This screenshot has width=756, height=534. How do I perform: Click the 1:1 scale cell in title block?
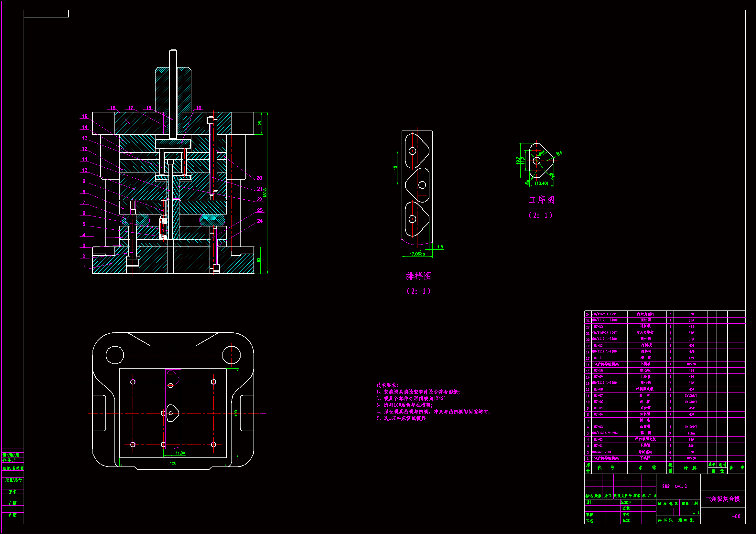[x=696, y=512]
